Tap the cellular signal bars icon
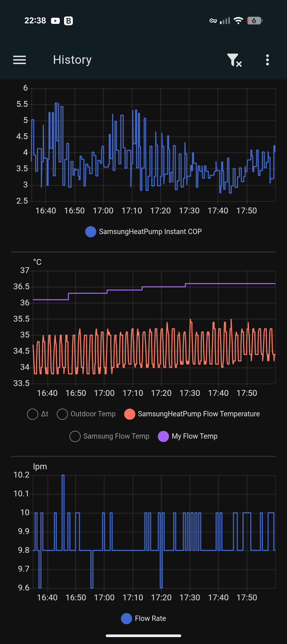 tap(225, 21)
